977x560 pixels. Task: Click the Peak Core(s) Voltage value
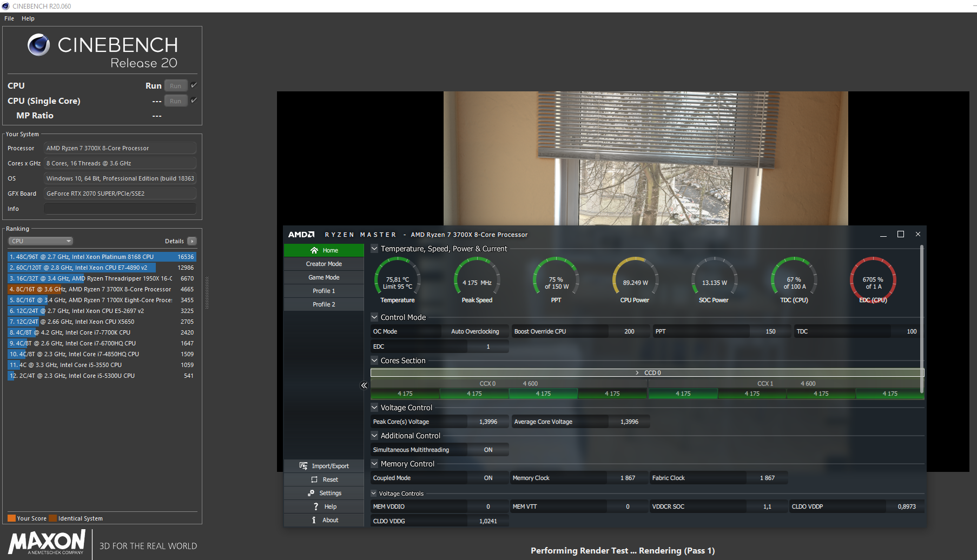tap(488, 422)
